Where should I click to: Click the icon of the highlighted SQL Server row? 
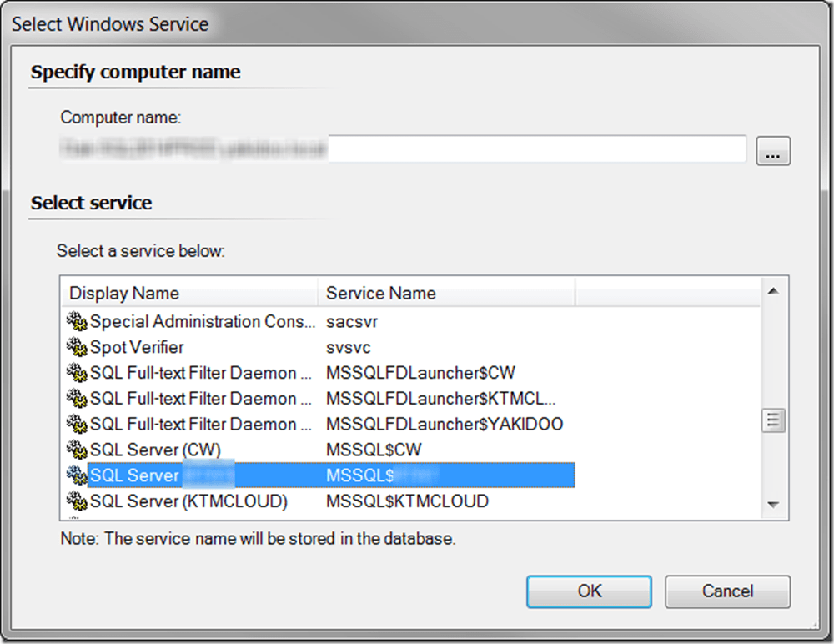pyautogui.click(x=77, y=475)
